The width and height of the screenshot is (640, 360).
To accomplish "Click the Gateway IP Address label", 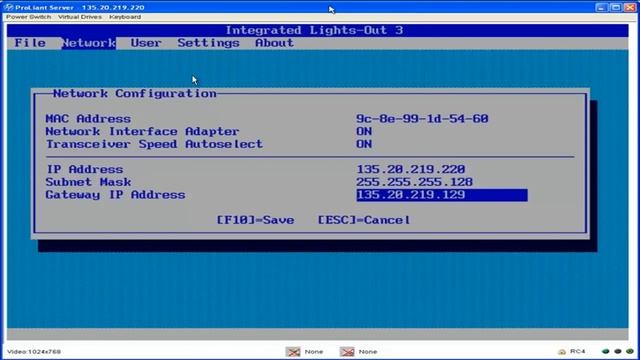I will [x=116, y=195].
